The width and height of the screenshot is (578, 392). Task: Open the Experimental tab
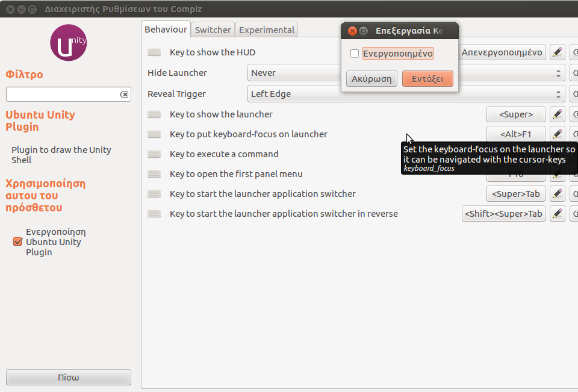pos(267,30)
